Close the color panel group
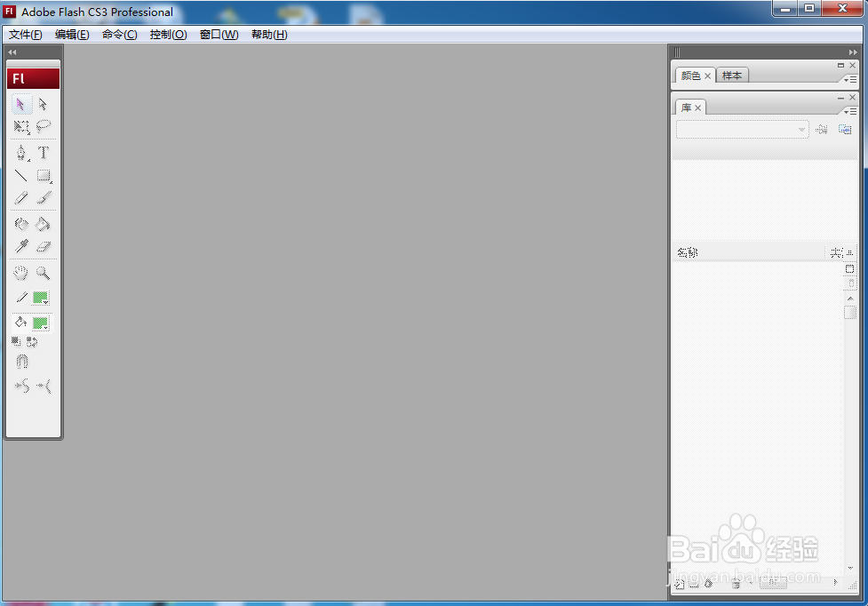 pyautogui.click(x=853, y=65)
